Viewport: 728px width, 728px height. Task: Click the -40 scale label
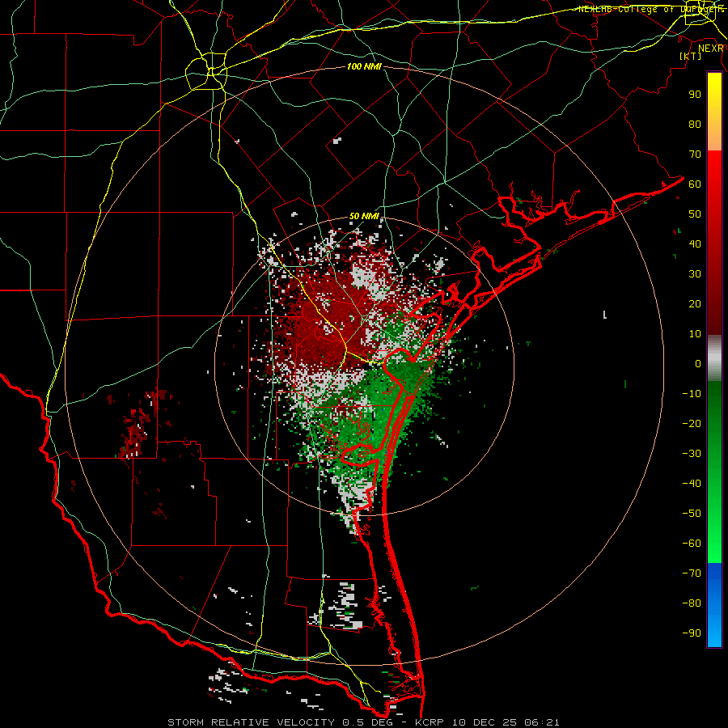692,484
